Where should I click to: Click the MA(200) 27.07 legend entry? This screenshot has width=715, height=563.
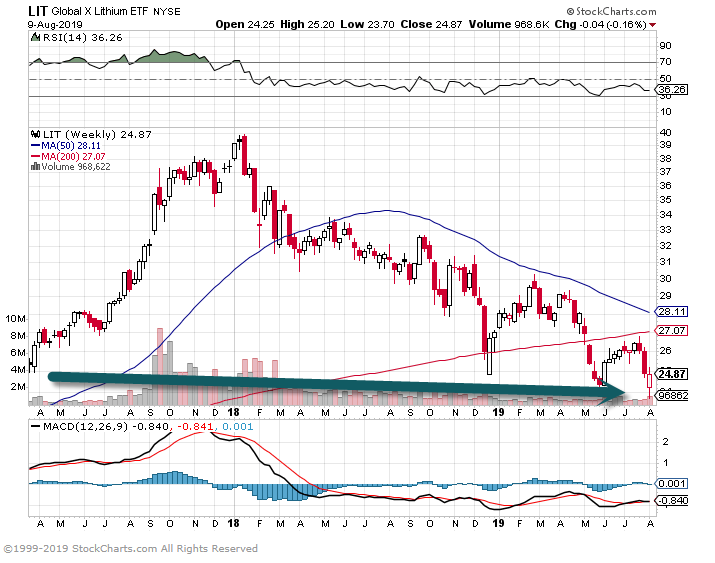[68, 156]
